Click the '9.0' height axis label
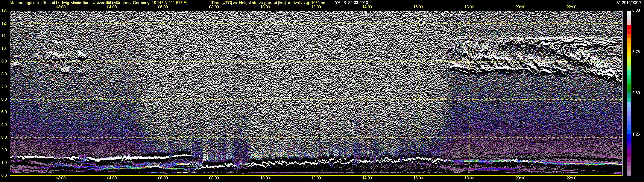Screen dimensions: 644x182 point(4,61)
